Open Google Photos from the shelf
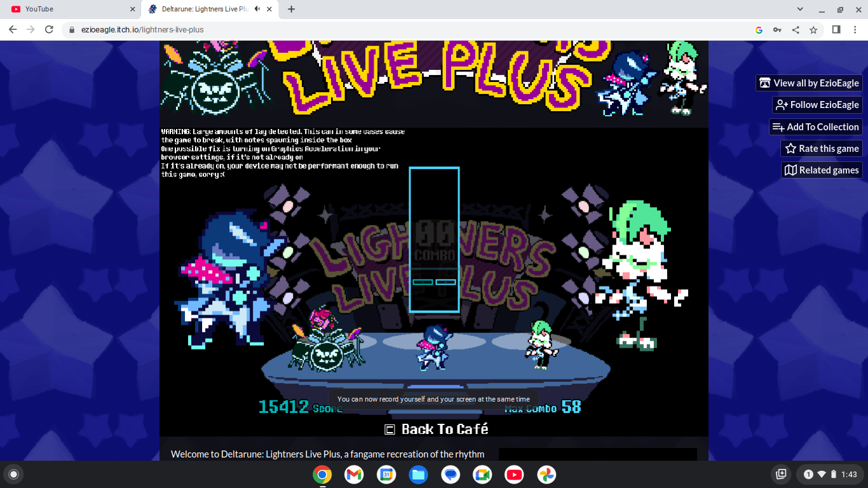 [546, 475]
